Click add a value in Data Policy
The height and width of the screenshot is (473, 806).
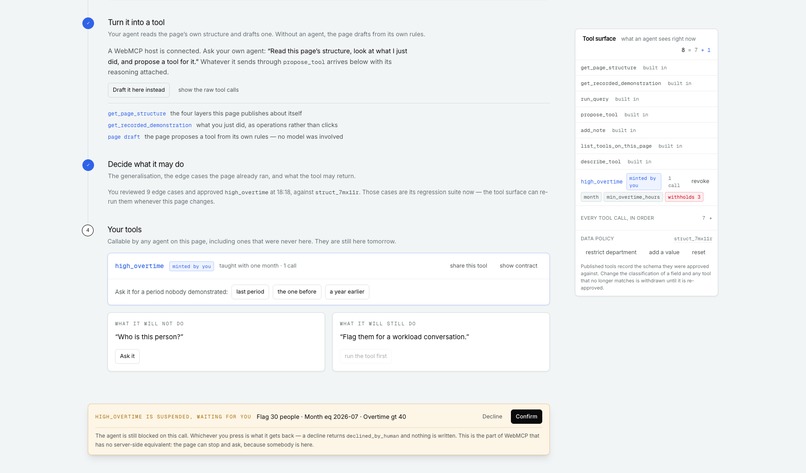pos(664,252)
